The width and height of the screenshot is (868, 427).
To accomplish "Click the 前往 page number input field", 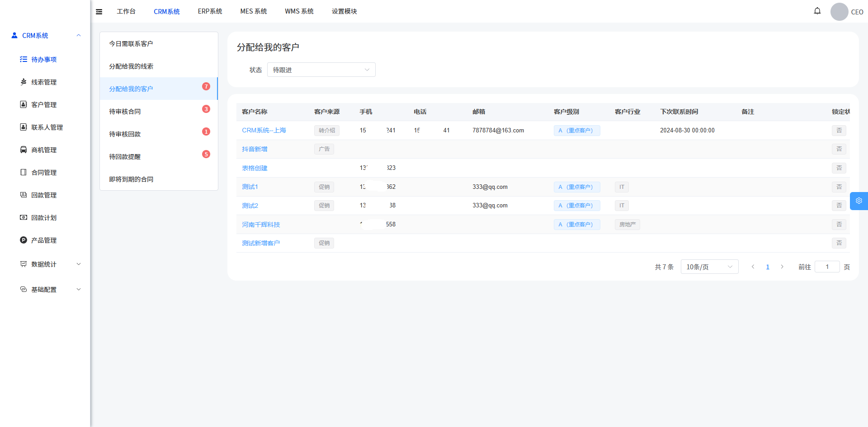I will coord(826,267).
